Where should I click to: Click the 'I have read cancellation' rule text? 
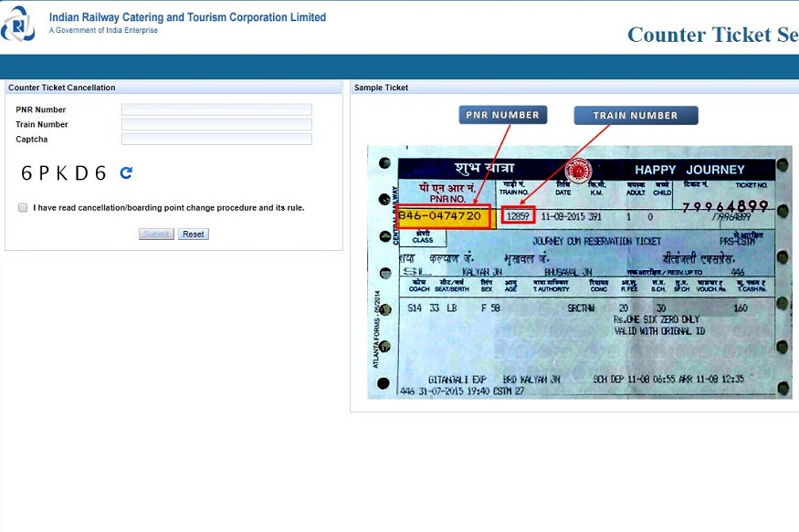tap(169, 207)
